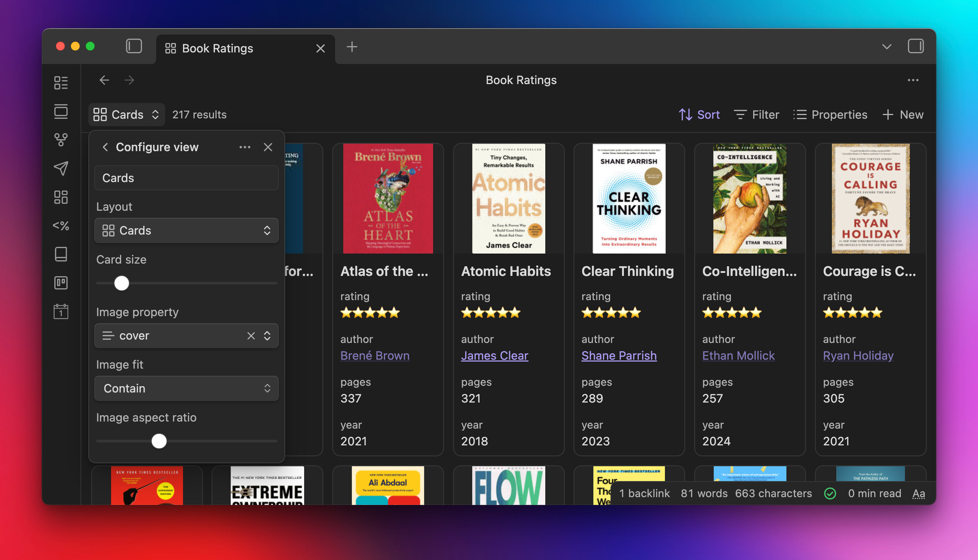Expand the Cards view switcher
The width and height of the screenshot is (978, 560).
pos(127,115)
